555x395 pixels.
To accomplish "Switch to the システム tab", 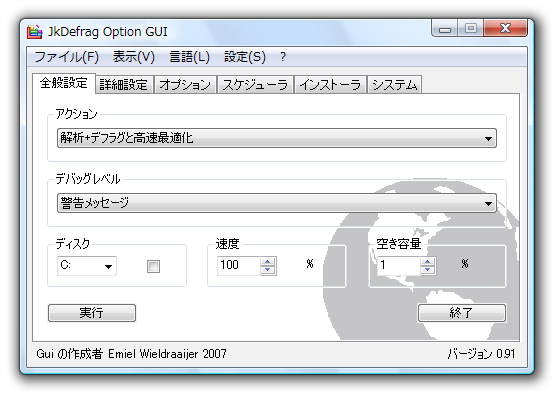I will 395,85.
